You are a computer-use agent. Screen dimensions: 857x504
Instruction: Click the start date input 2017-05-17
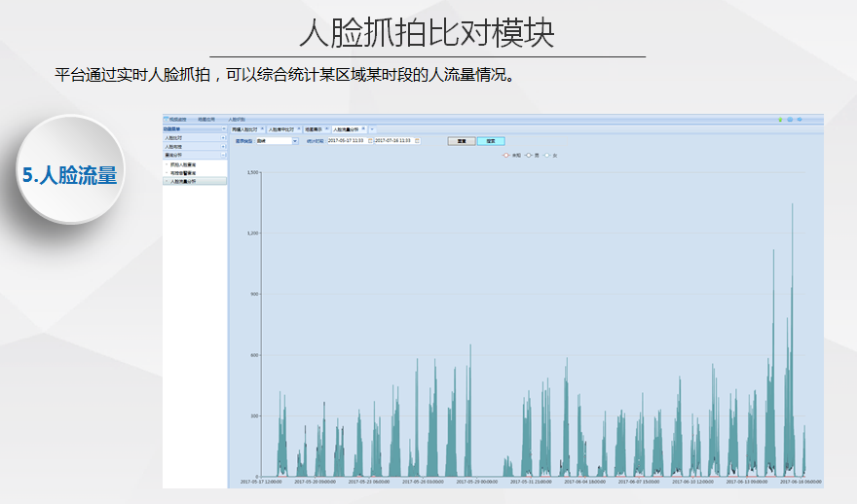[347, 140]
